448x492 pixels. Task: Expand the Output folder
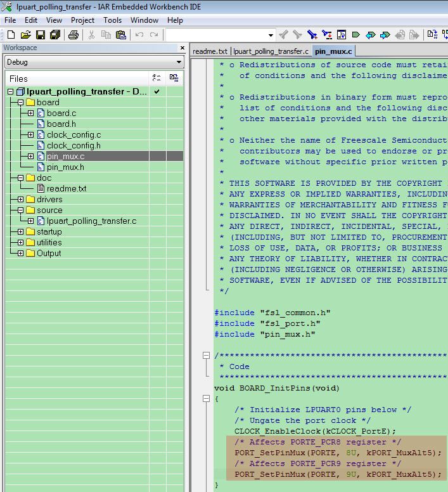click(x=20, y=253)
